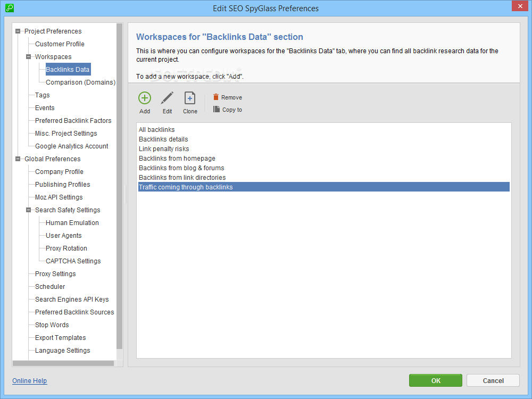Open Customer Profile settings
This screenshot has width=532, height=399.
pos(60,44)
